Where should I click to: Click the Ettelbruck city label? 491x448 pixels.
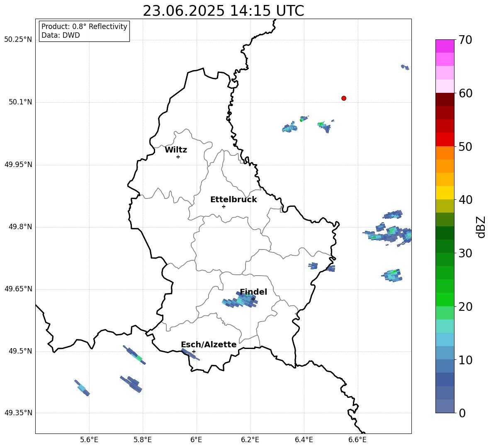[x=233, y=200]
